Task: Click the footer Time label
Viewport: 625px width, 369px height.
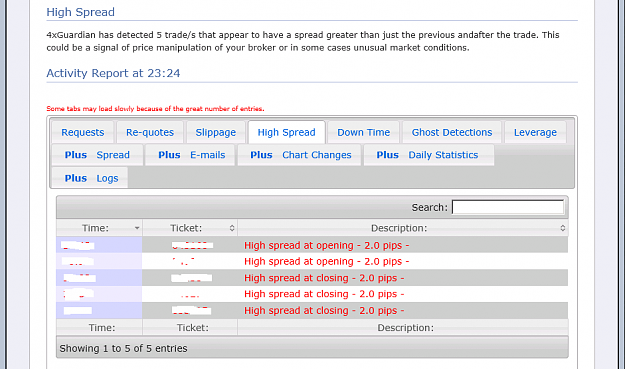Action: point(102,328)
